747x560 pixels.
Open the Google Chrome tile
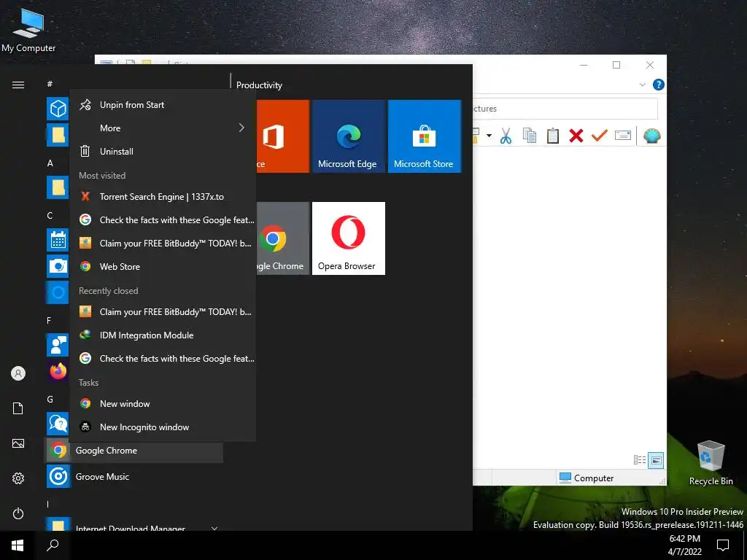[283, 238]
